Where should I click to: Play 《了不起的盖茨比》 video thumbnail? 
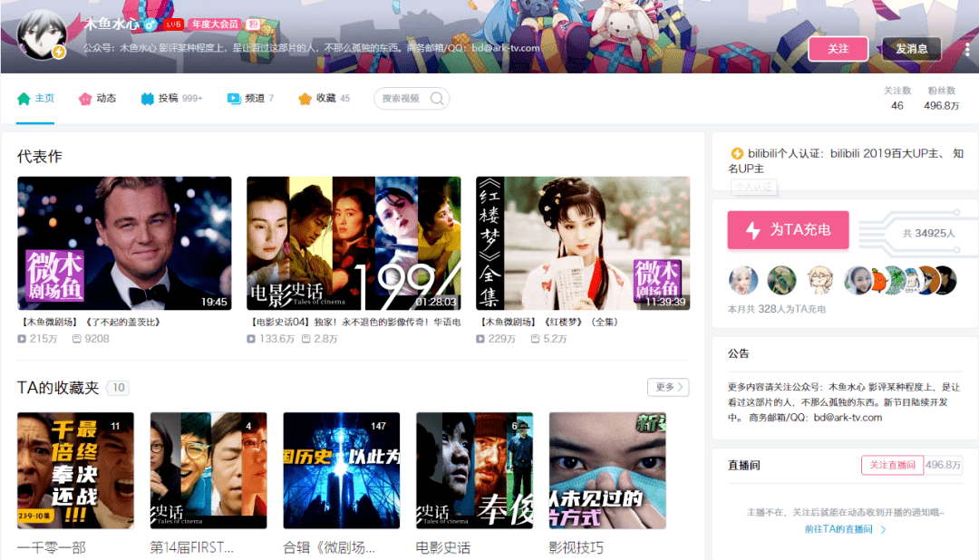coord(124,244)
